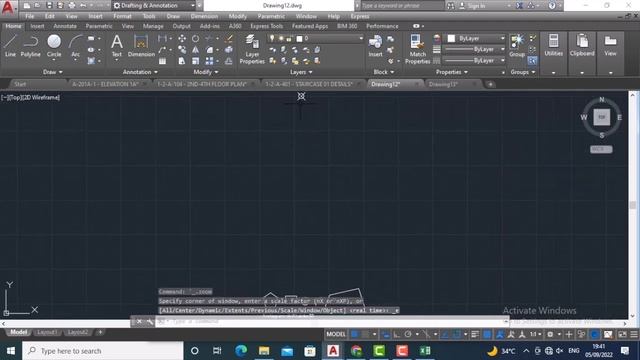Click the [Top] viewport view label

[x=16, y=98]
